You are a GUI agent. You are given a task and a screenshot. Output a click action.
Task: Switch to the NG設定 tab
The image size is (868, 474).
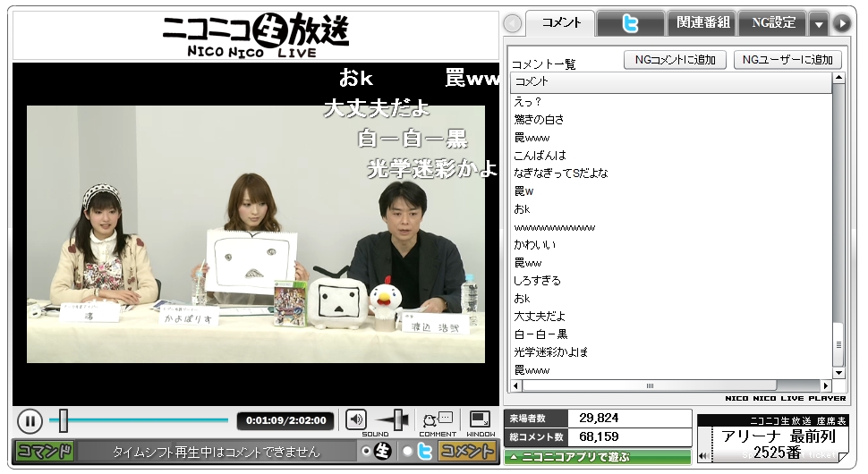tap(772, 24)
